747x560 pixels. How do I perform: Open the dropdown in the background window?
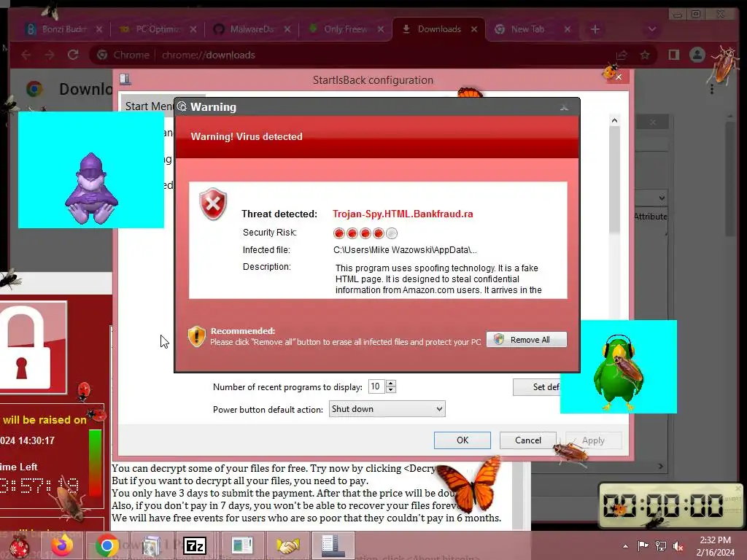[x=662, y=198]
